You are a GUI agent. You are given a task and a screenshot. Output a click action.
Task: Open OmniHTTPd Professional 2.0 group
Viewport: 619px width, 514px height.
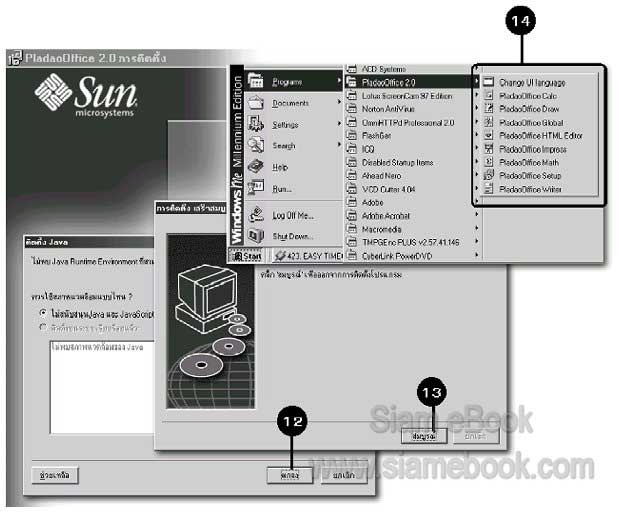(x=413, y=122)
